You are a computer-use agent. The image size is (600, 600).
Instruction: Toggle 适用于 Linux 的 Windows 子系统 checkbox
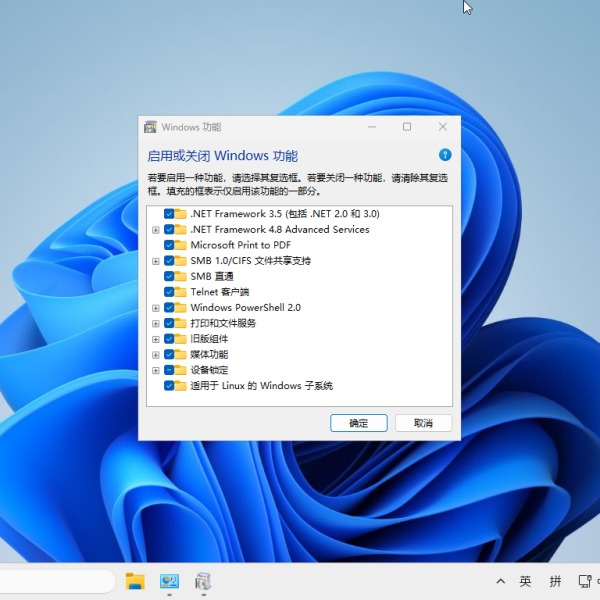[169, 386]
